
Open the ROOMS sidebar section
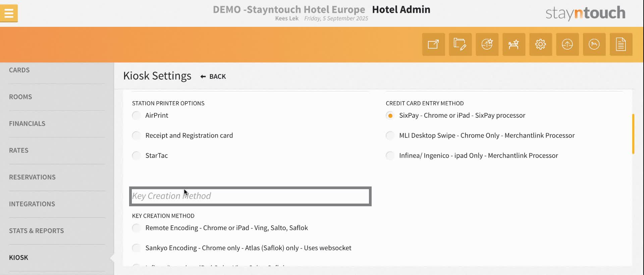(20, 97)
